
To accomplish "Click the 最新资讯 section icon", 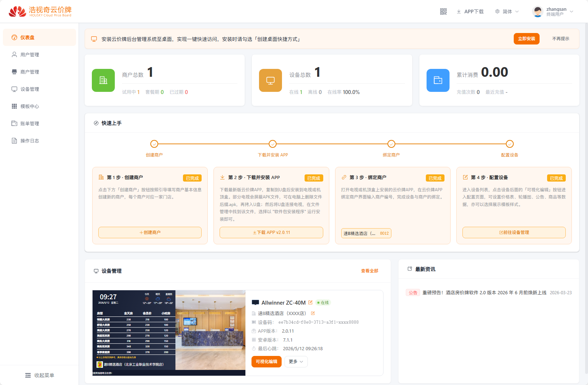I will pos(410,269).
